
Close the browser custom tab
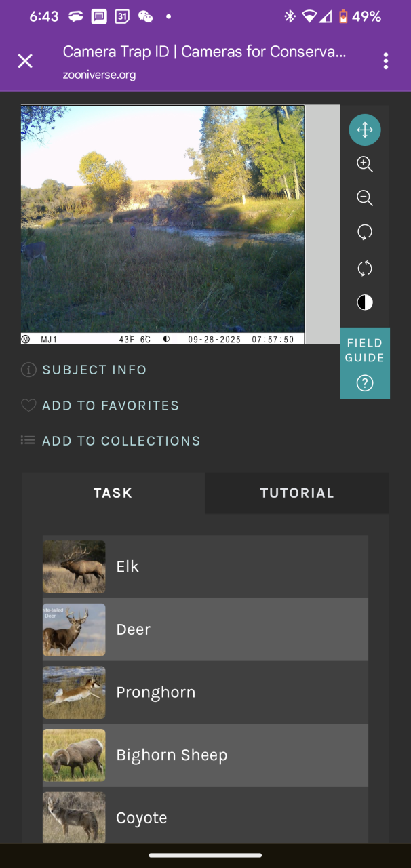pos(25,61)
